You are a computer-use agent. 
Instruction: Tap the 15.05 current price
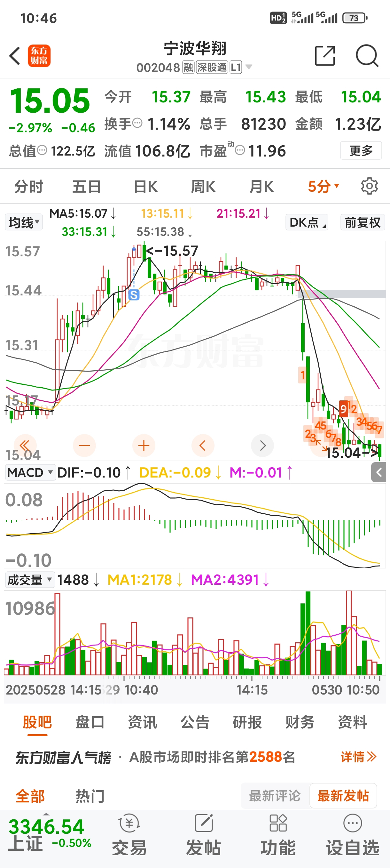click(x=50, y=100)
